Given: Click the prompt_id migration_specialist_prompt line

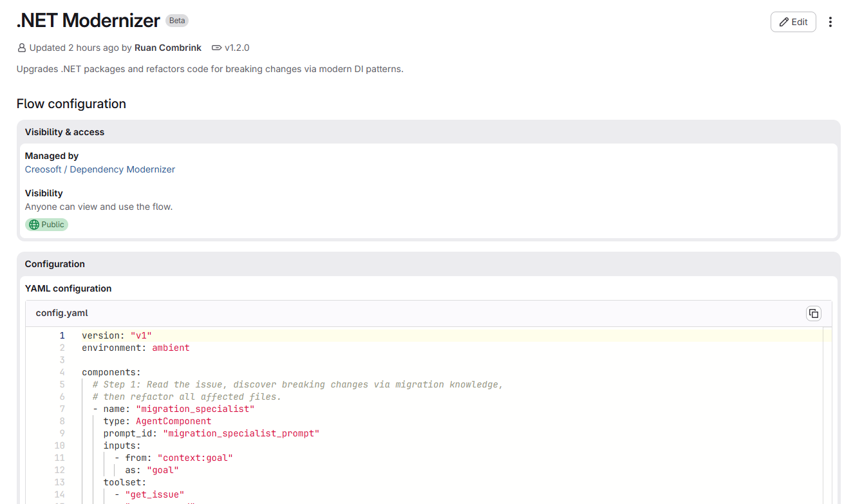Looking at the screenshot, I should [212, 433].
